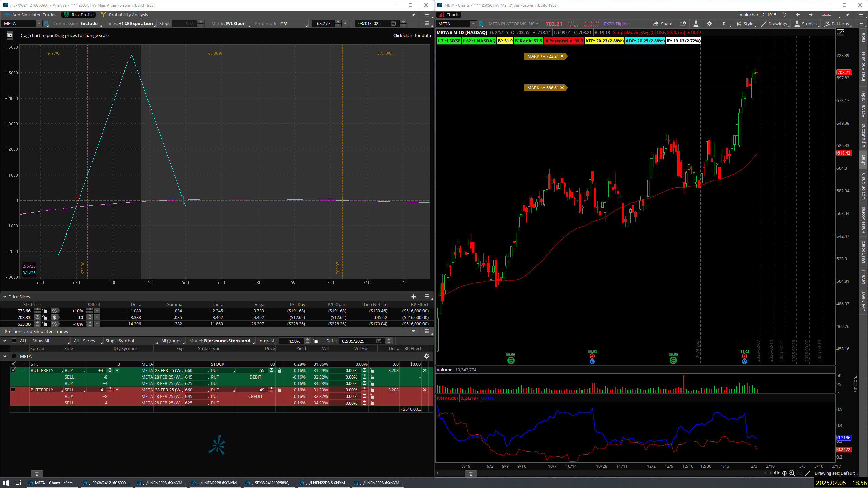Click the Drawings pencil tool
This screenshot has width=868, height=488.
pos(773,24)
